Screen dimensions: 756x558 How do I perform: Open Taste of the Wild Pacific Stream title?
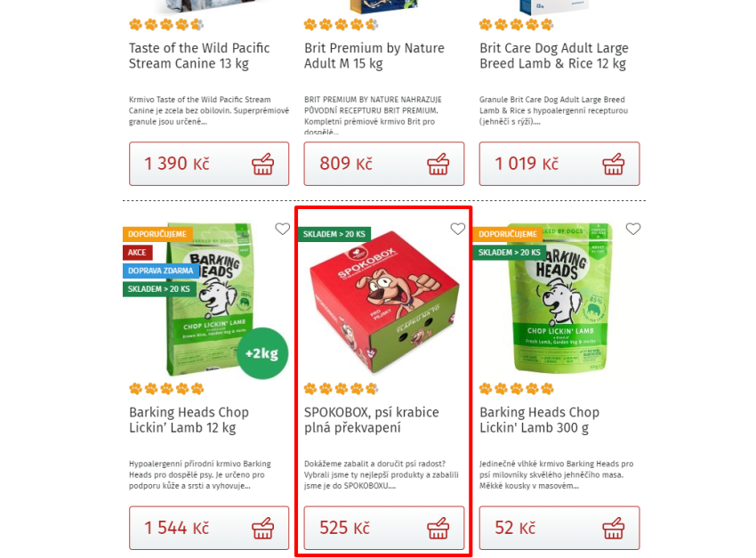pos(199,55)
